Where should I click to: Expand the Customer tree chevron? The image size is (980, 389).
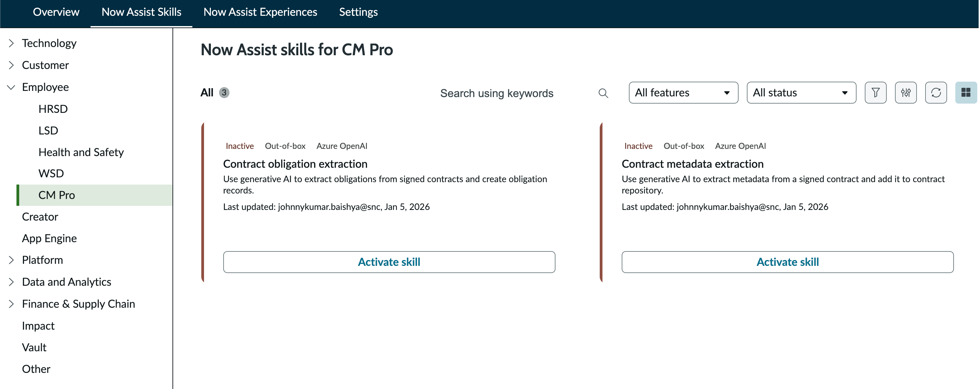(11, 65)
